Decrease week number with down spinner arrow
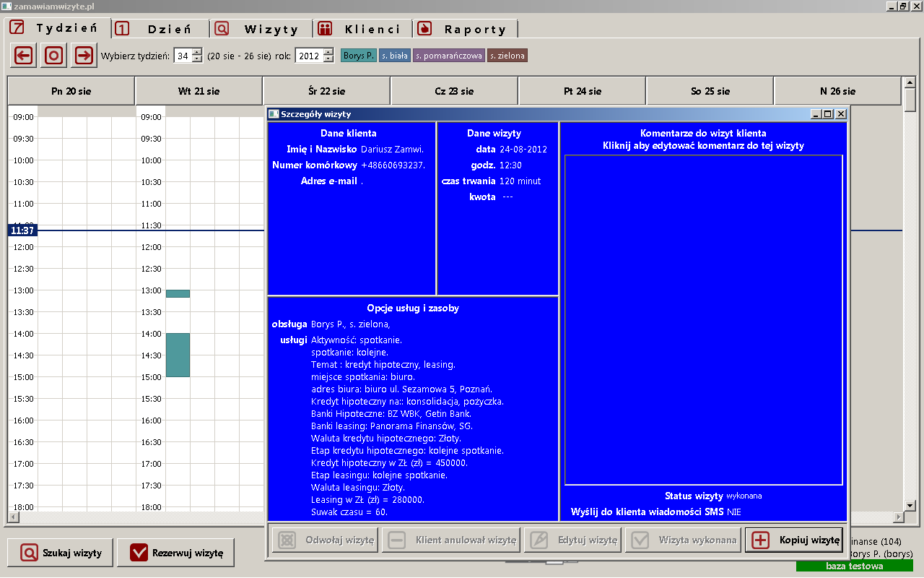The width and height of the screenshot is (924, 578). 197,59
